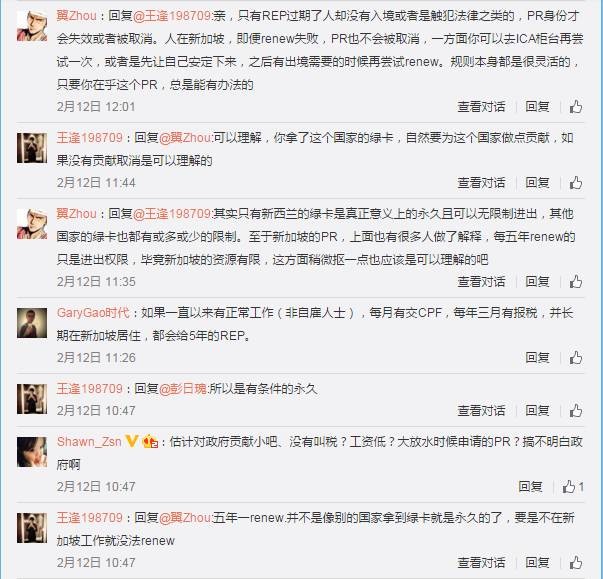
Task: Click GaryGao时代's profile picture
Action: coord(32,323)
